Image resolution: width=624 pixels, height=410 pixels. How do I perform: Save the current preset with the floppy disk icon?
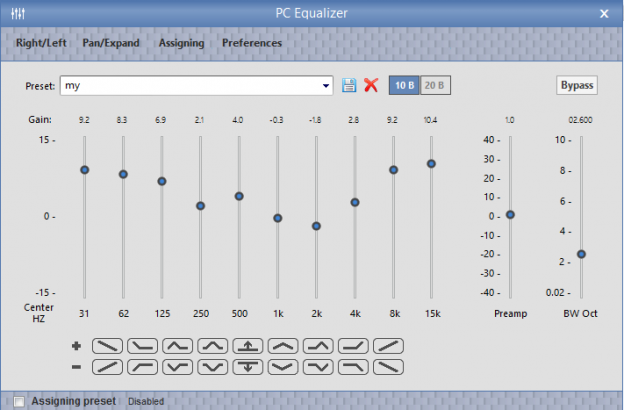point(349,86)
